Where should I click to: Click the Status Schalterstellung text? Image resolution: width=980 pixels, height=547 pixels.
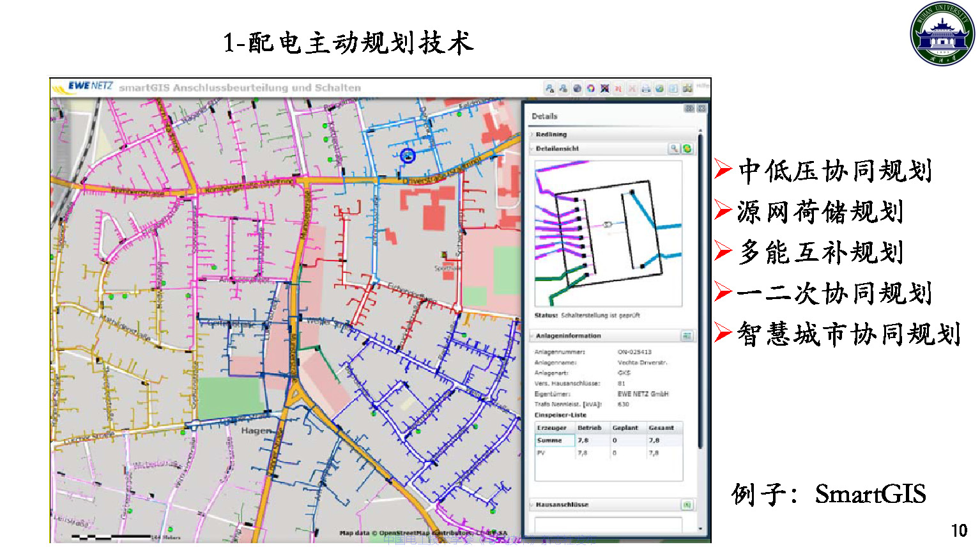(x=587, y=316)
